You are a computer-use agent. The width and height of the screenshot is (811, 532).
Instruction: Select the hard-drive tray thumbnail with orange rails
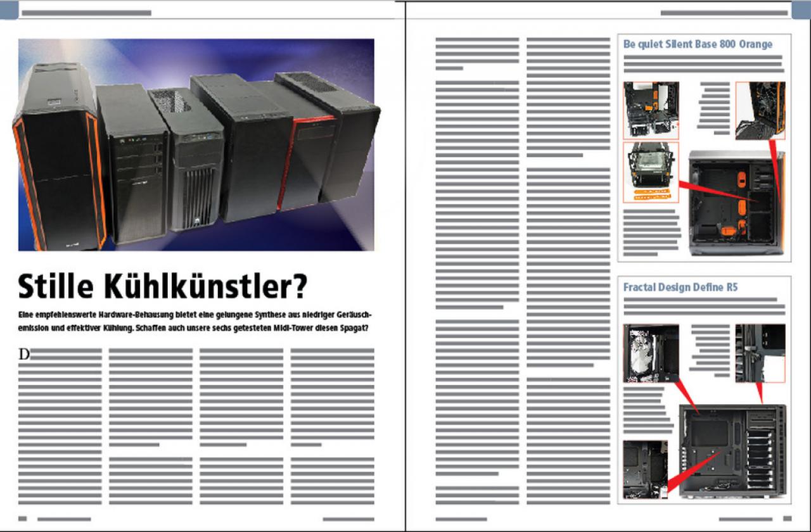click(651, 172)
